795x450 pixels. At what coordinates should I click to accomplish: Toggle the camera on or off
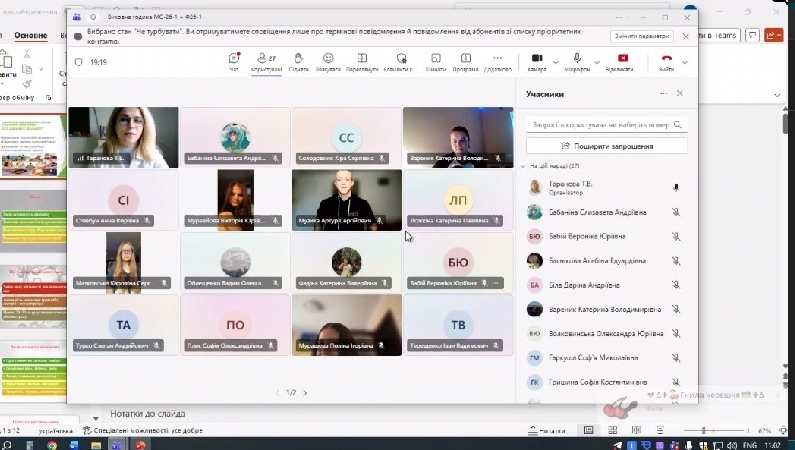tap(537, 62)
